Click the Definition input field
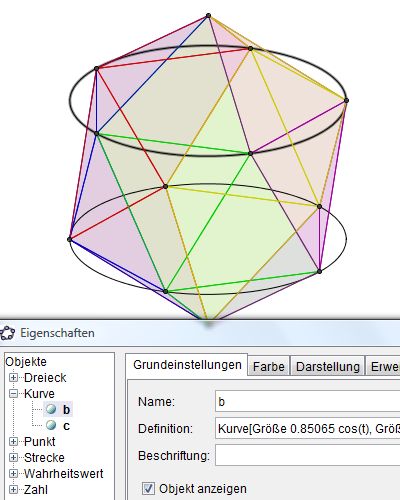The width and height of the screenshot is (400, 500). [307, 428]
